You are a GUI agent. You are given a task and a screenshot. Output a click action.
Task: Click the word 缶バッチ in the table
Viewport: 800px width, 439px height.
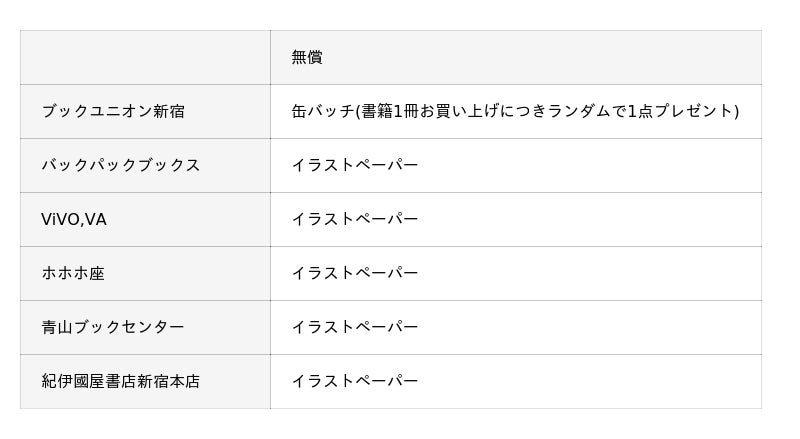pyautogui.click(x=322, y=111)
